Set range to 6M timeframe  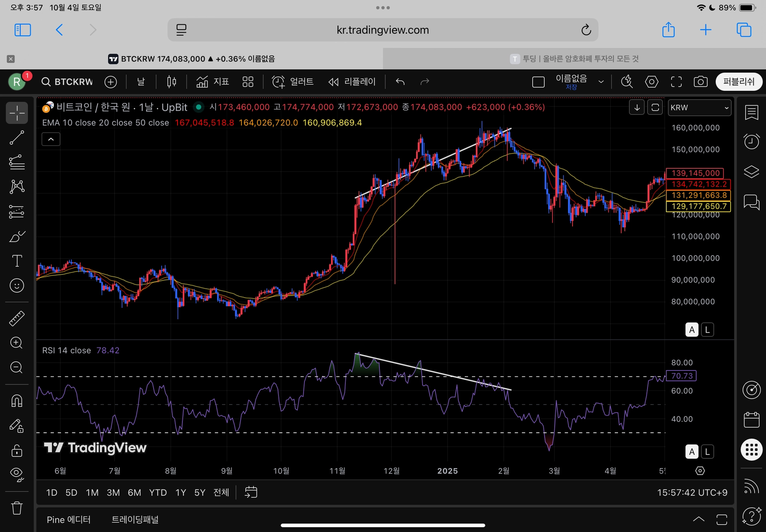(x=134, y=493)
